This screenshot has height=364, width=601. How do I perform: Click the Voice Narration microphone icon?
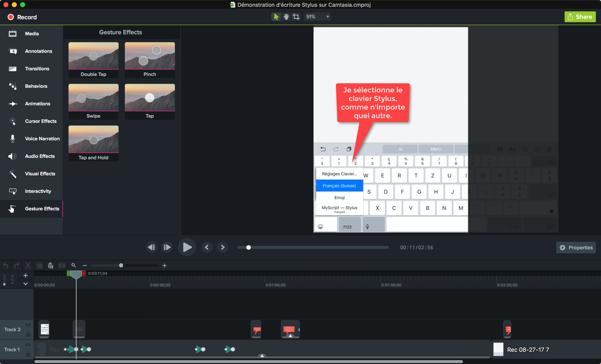pos(13,138)
